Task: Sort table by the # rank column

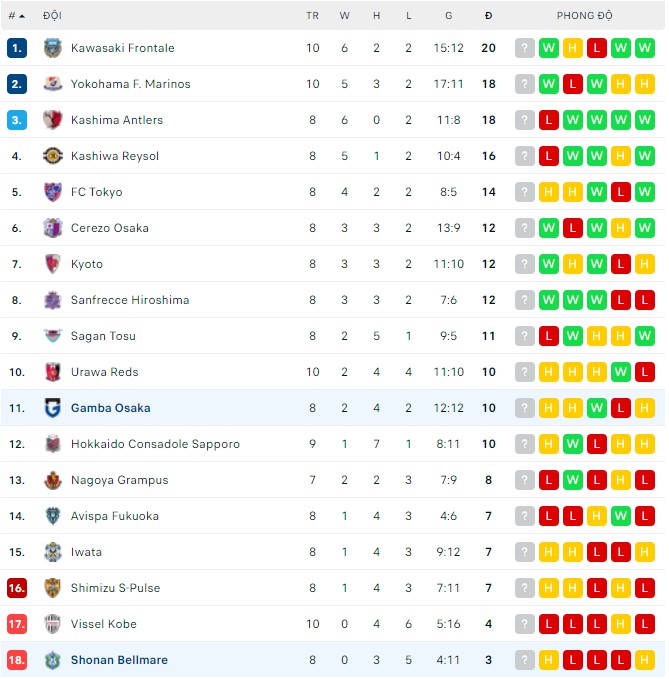Action: pos(16,16)
